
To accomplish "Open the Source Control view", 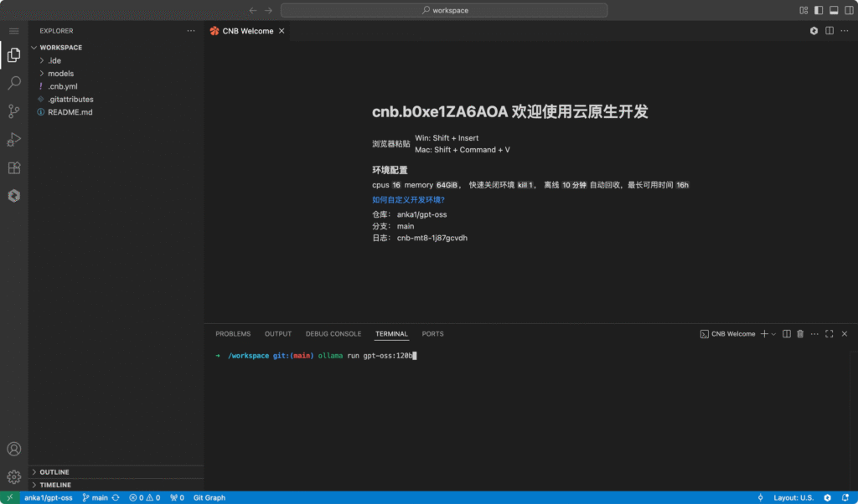I will pyautogui.click(x=14, y=111).
